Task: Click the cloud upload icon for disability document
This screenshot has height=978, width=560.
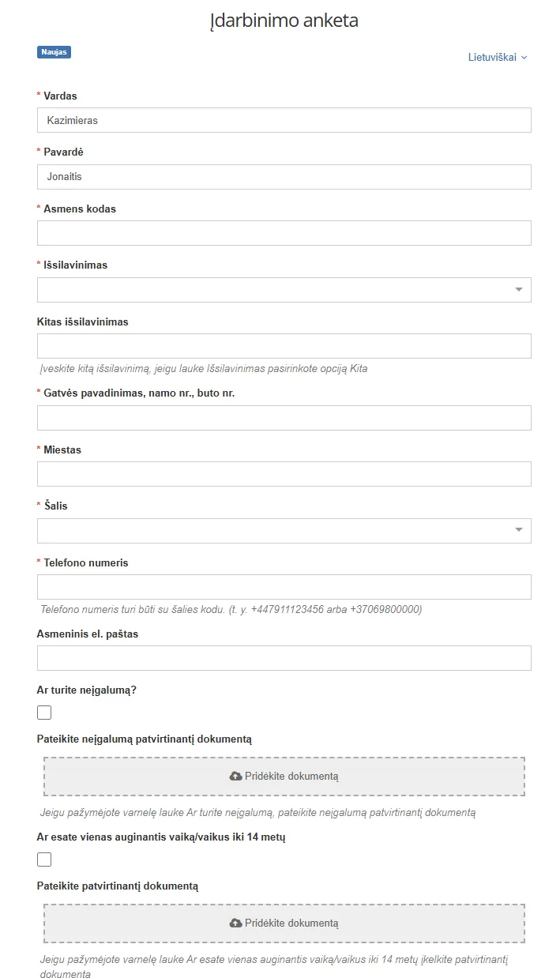Action: click(236, 777)
